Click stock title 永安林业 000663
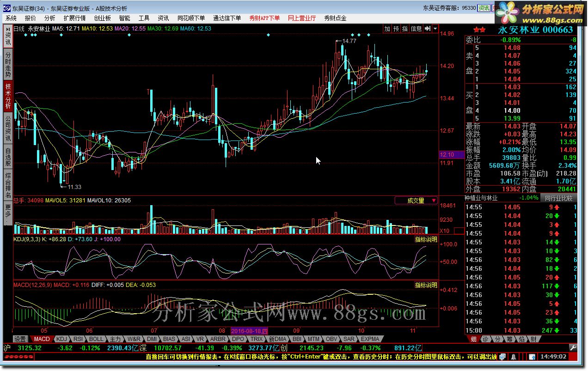Screen dimensions: 588x371 click(535, 30)
